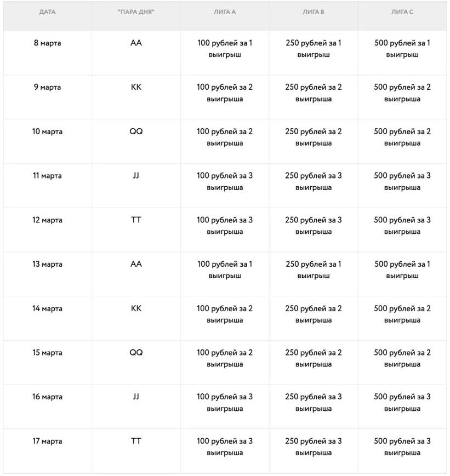Click the KK pair in 14 марта row
The height and width of the screenshot is (476, 450).
(x=136, y=308)
